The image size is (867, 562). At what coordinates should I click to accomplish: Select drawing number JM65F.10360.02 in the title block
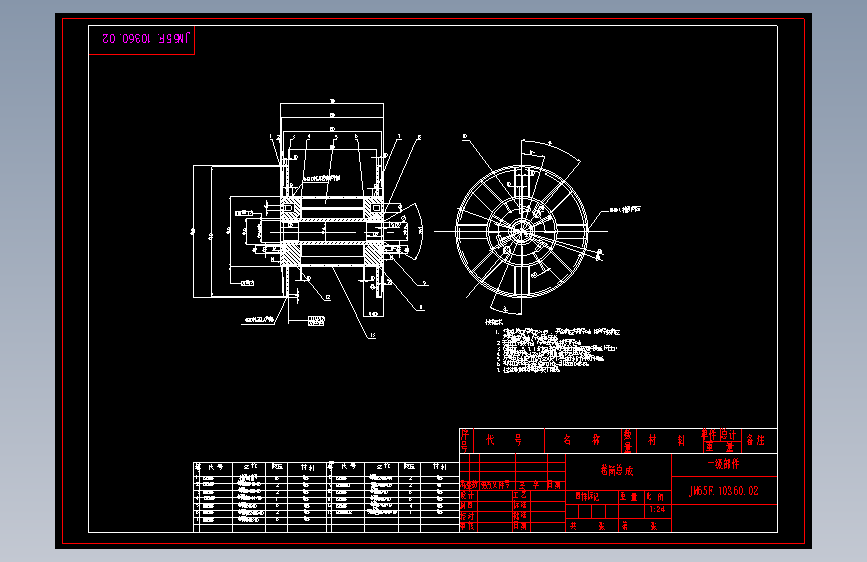click(724, 491)
